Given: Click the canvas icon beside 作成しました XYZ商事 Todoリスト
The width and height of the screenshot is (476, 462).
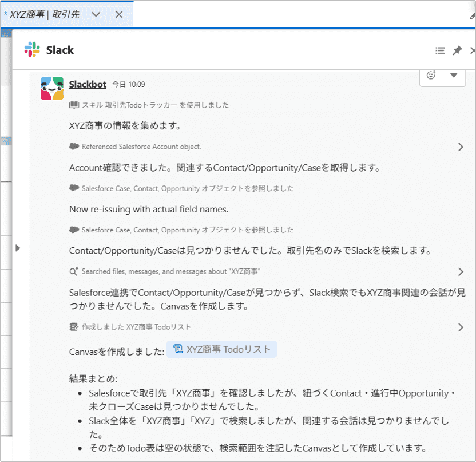Looking at the screenshot, I should click(x=74, y=327).
